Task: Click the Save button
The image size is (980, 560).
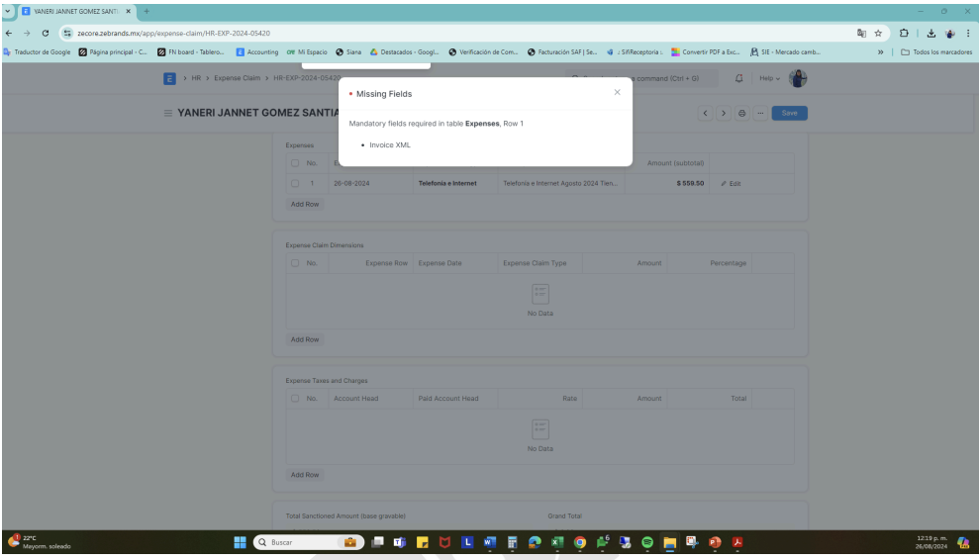Action: point(789,114)
